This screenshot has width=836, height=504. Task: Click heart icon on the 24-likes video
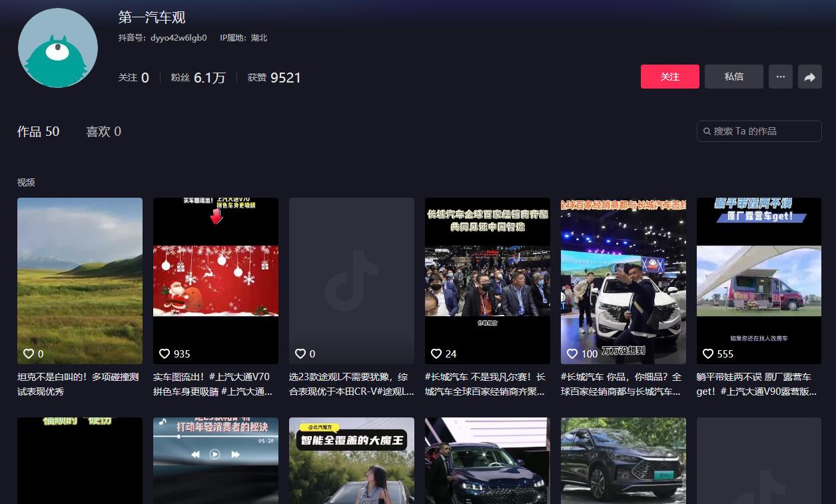tap(436, 354)
